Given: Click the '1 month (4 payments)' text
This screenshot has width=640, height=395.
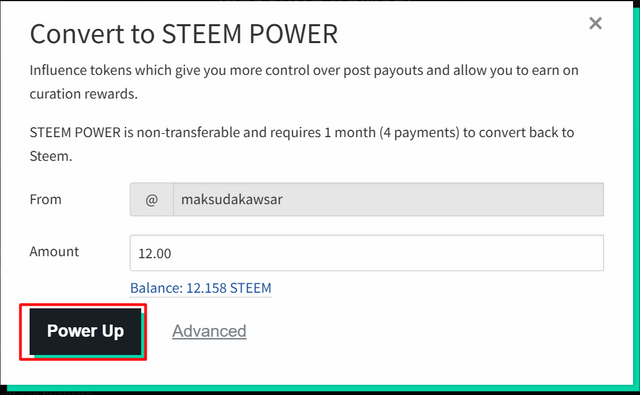Looking at the screenshot, I should 391,133.
